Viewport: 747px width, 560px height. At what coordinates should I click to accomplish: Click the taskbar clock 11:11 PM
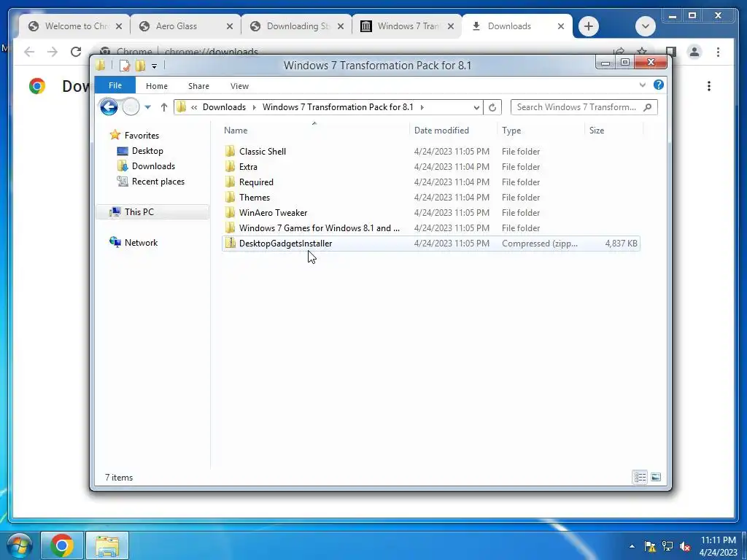pyautogui.click(x=718, y=540)
